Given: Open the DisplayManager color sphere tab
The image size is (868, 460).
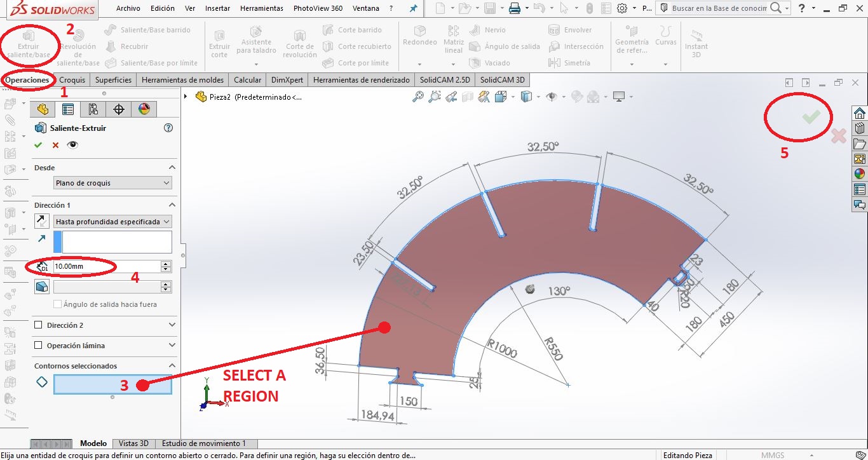Looking at the screenshot, I should coord(144,109).
